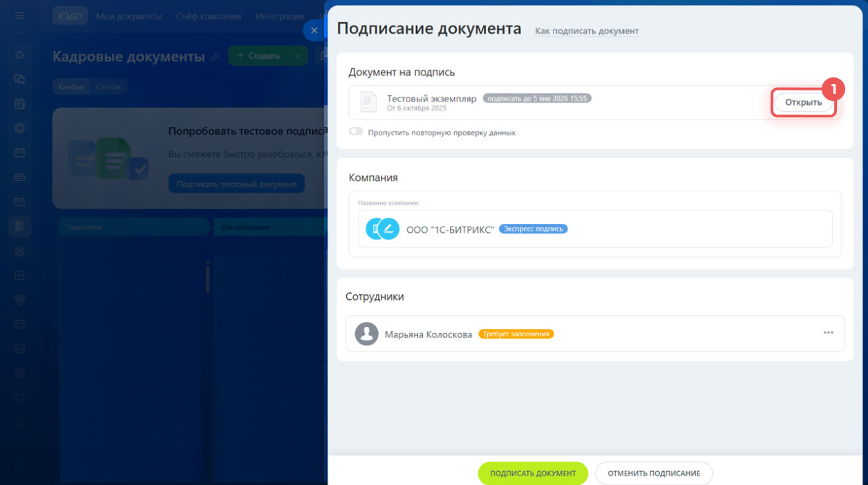Open the mail envelope icon in sidebar
This screenshot has height=485, width=868.
(x=20, y=202)
